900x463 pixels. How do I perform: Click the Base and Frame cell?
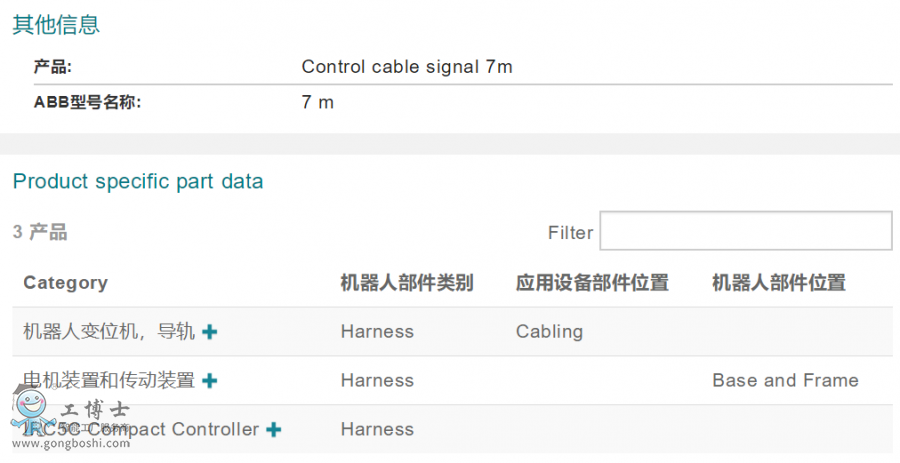coord(785,381)
